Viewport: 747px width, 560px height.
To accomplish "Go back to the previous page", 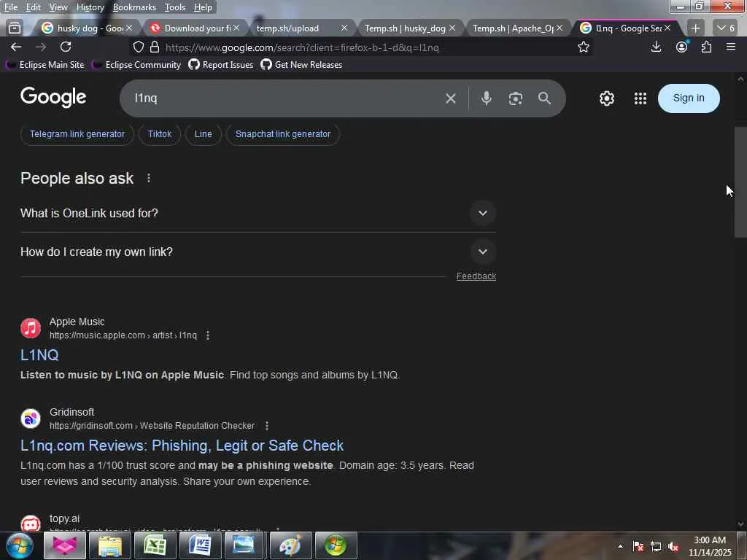I will [16, 47].
